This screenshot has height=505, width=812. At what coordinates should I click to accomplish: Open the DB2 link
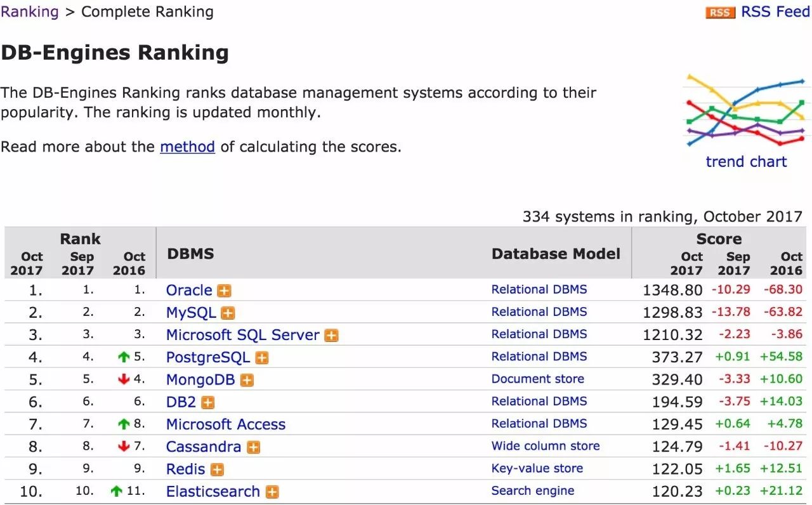(x=181, y=402)
